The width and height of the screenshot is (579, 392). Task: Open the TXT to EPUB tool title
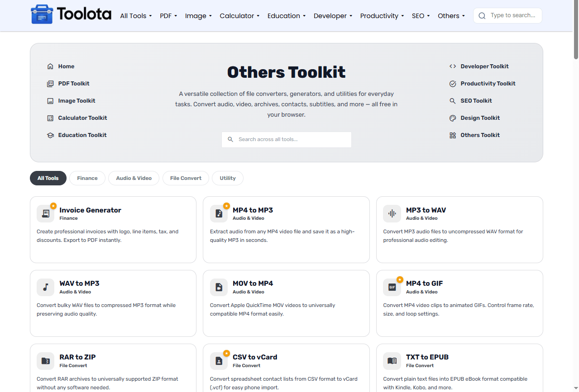tap(427, 357)
